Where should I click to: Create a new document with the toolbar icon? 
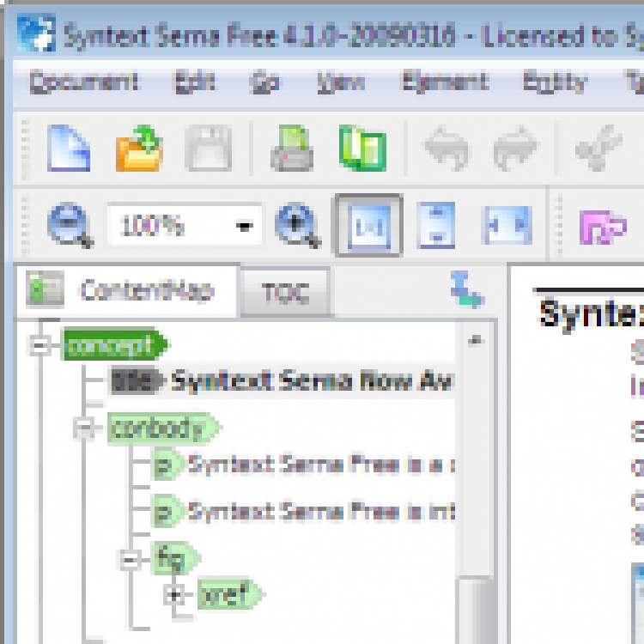[69, 149]
